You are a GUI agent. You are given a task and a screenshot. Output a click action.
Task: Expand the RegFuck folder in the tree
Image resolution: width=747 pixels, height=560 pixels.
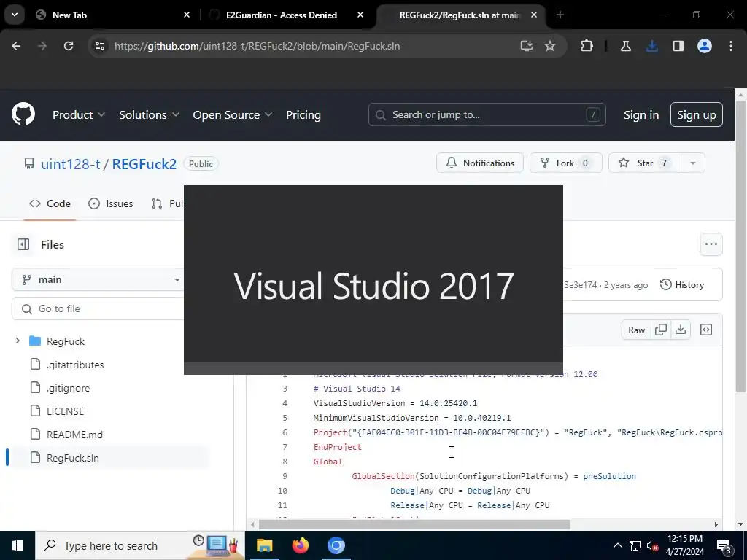tap(18, 341)
